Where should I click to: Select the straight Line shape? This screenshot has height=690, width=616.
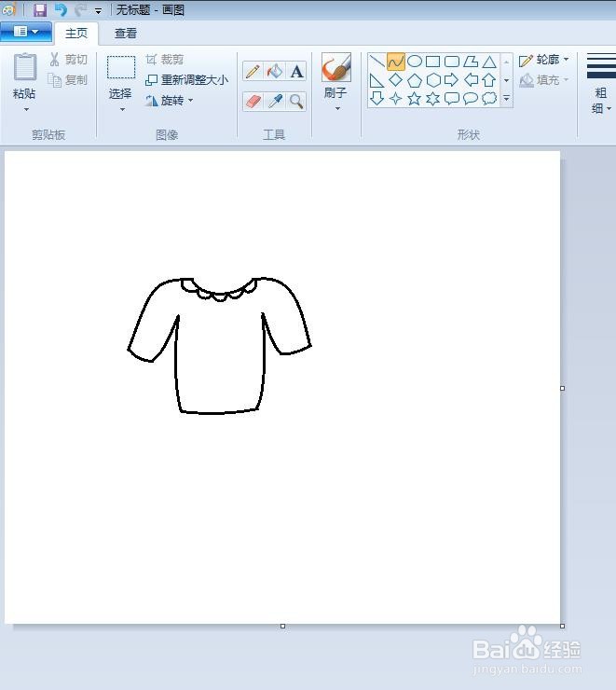[377, 62]
